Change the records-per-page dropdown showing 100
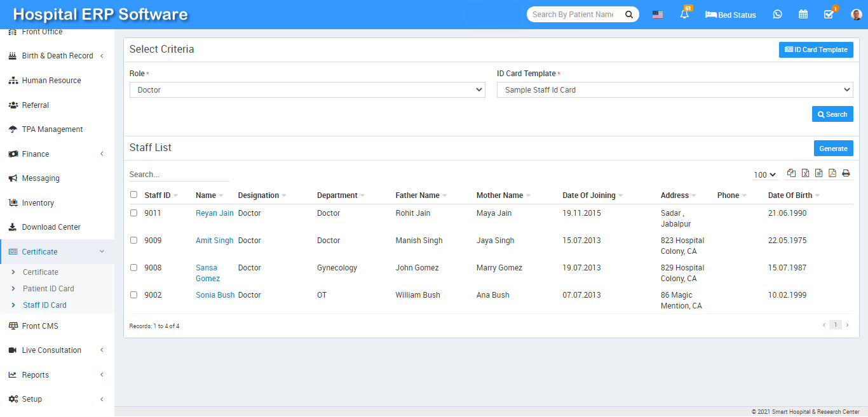 coord(765,175)
